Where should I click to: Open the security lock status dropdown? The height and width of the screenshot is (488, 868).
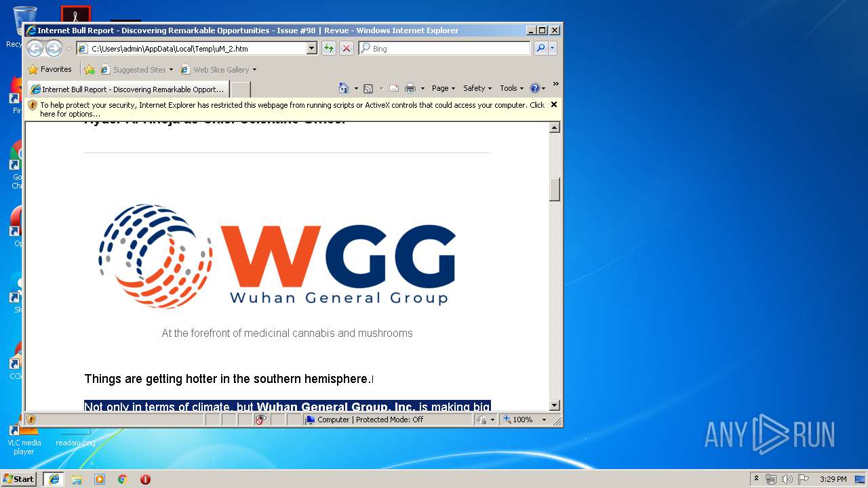[486, 420]
